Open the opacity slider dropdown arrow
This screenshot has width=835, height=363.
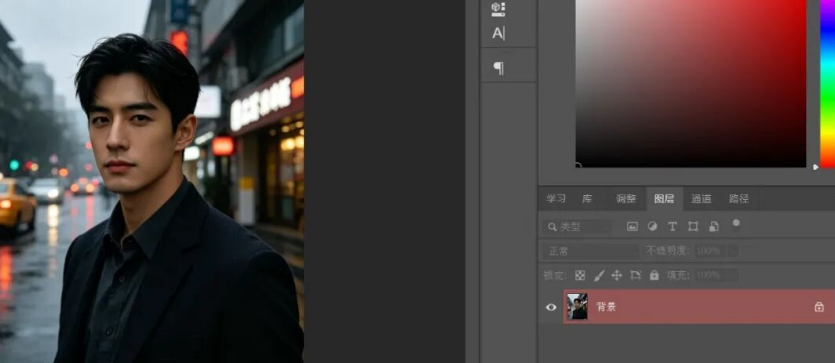[x=733, y=251]
